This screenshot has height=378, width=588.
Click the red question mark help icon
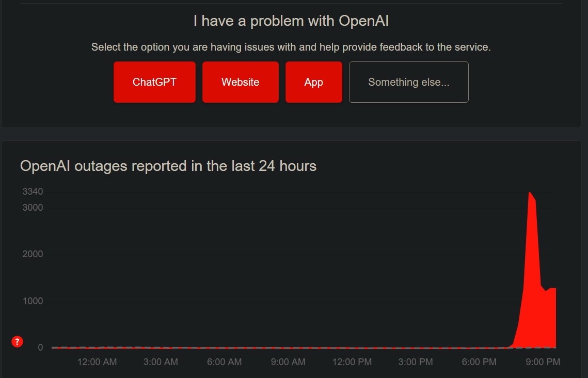click(17, 341)
